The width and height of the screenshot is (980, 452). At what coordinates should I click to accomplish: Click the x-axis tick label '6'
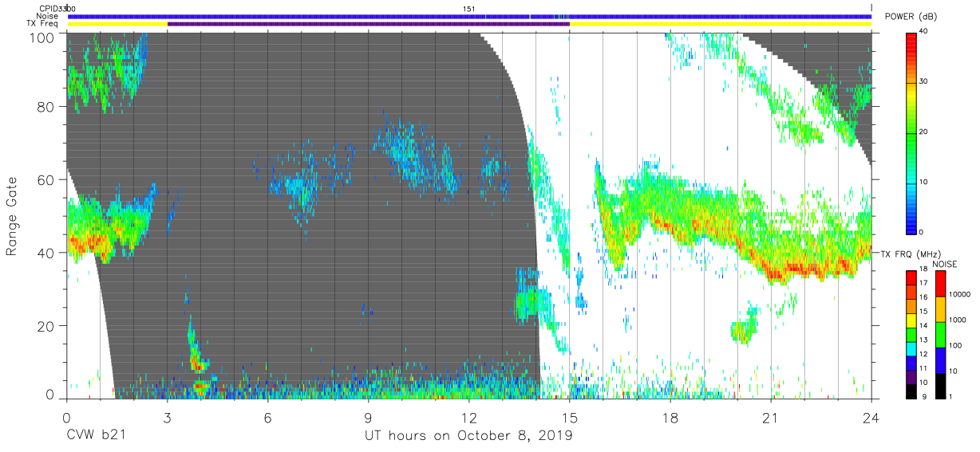[268, 417]
